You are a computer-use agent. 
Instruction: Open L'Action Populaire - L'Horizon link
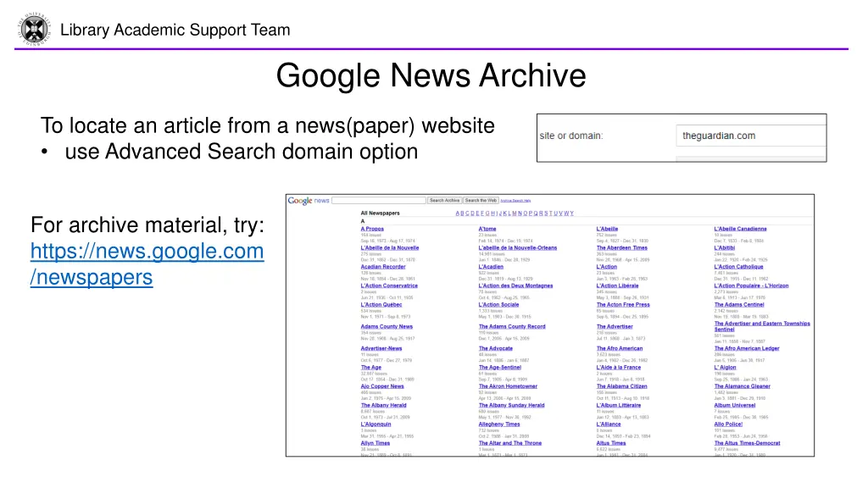[x=751, y=286]
